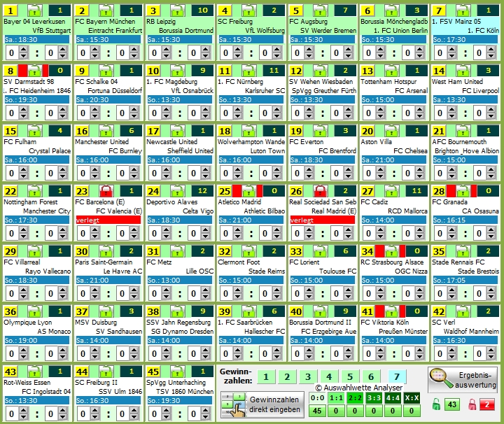The height and width of the screenshot is (424, 504).
Task: Click the light-blue Gewinnzahl box 7
Action: click(x=397, y=376)
